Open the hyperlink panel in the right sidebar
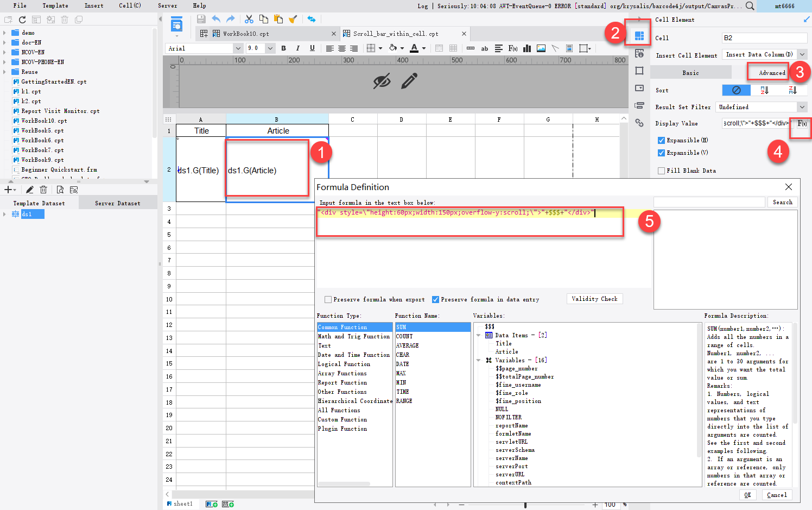 point(639,123)
